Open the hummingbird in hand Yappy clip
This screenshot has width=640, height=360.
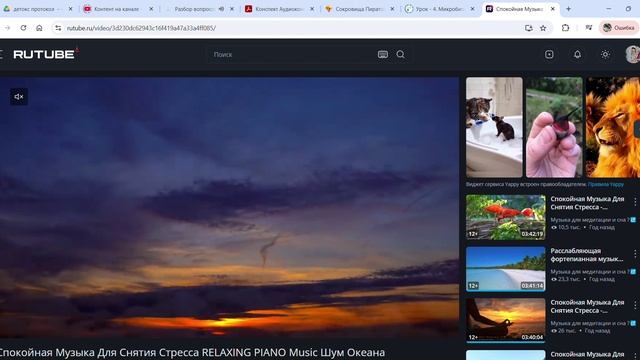coord(554,127)
